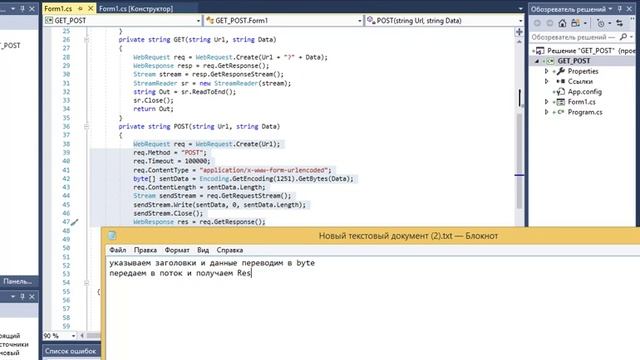The width and height of the screenshot is (640, 360).
Task: Close the upper left side panel
Action: point(32,9)
